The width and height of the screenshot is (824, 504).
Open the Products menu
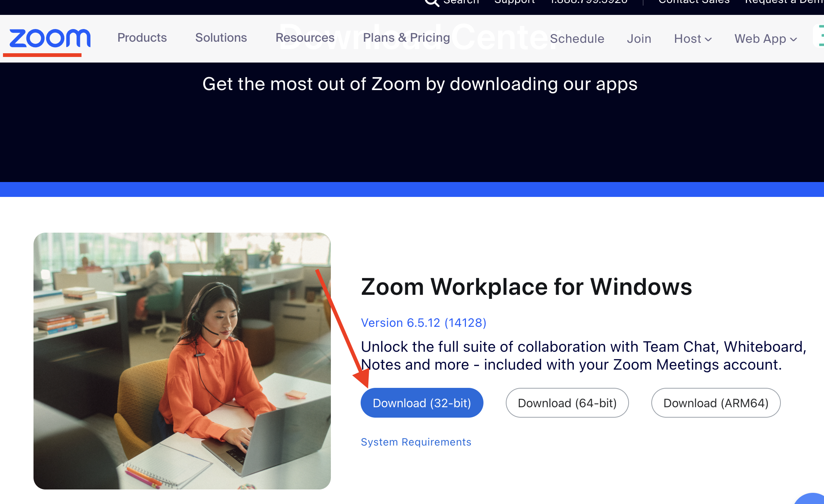pyautogui.click(x=142, y=38)
